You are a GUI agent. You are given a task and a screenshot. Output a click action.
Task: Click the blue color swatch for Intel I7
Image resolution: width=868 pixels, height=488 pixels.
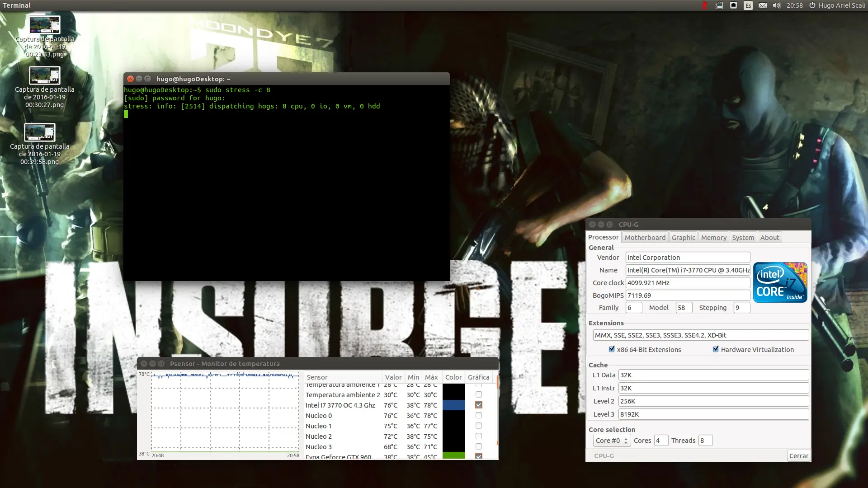(x=453, y=405)
